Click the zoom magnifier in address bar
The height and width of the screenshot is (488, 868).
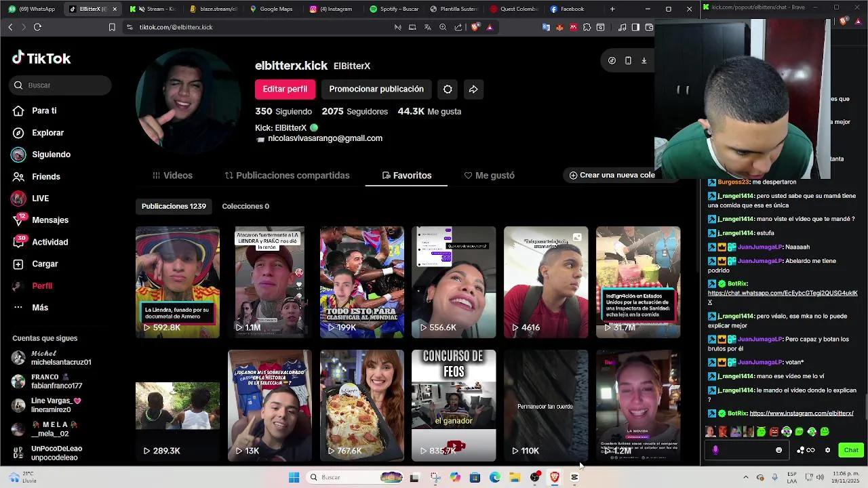pos(443,27)
